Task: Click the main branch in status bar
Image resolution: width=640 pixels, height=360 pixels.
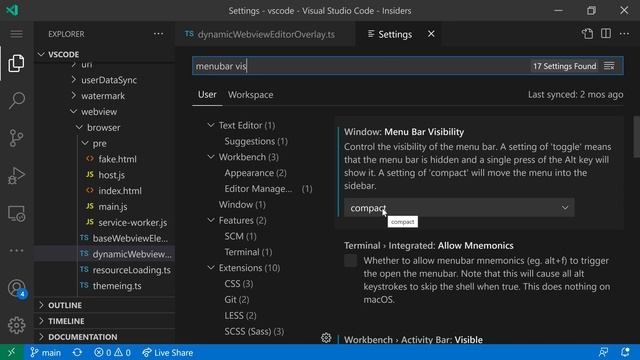Action: (45, 352)
